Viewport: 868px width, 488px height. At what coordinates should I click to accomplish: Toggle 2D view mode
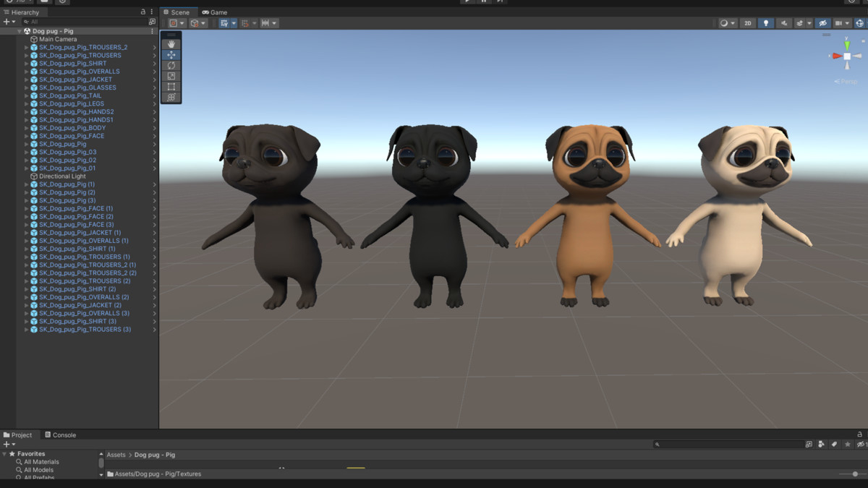pyautogui.click(x=748, y=23)
